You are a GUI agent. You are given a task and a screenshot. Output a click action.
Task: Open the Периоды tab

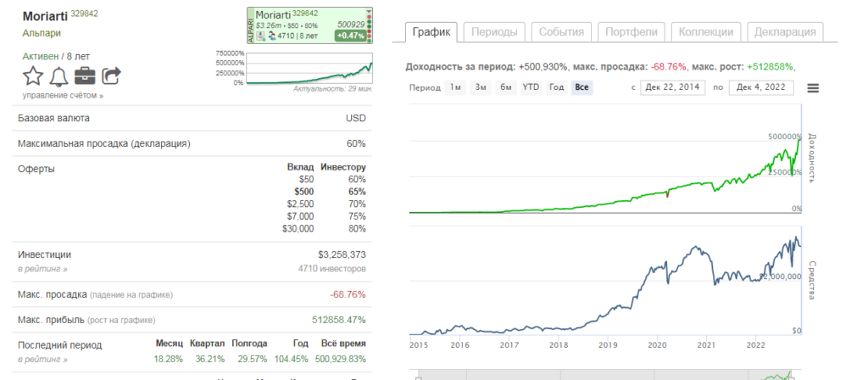[x=494, y=32]
